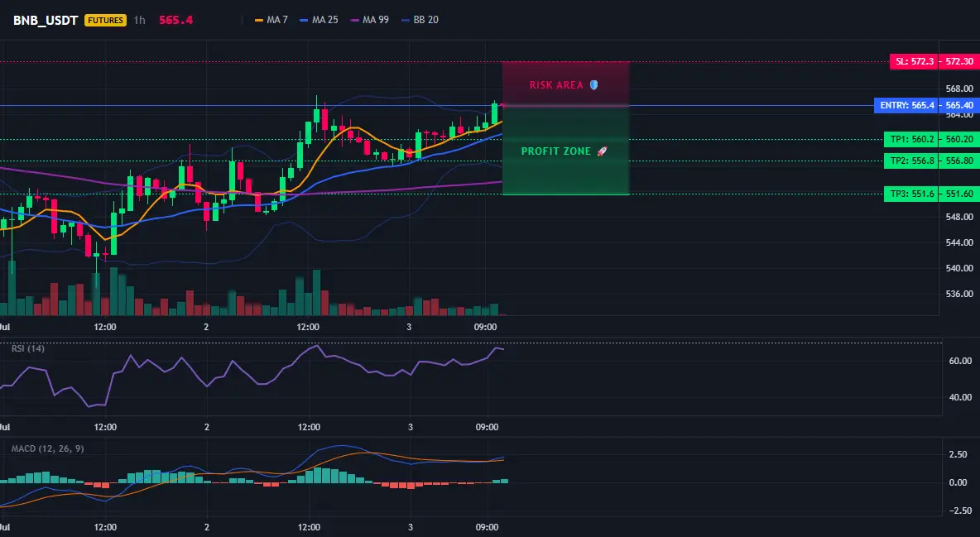Click the MACD (12, 26, 9) indicator label
The height and width of the screenshot is (537, 980).
pyautogui.click(x=47, y=448)
